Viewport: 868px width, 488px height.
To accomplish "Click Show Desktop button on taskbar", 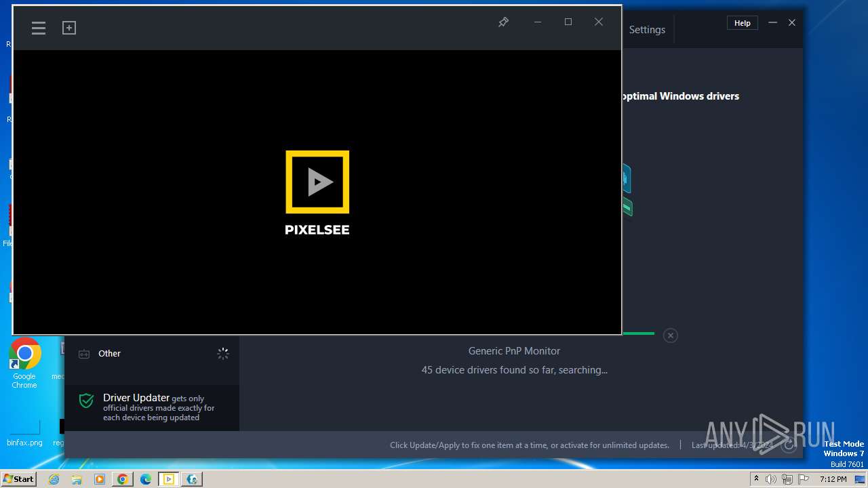I will click(861, 479).
